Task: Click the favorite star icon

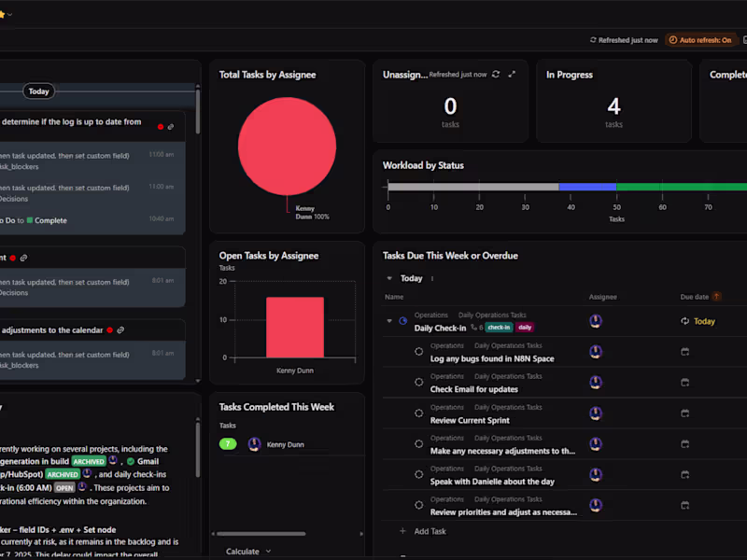Action: point(2,14)
